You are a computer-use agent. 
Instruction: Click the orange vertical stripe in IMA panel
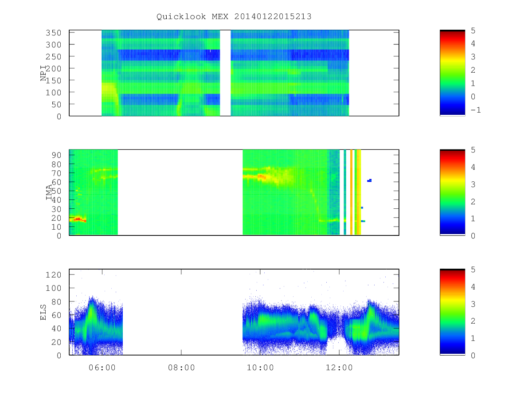point(351,192)
